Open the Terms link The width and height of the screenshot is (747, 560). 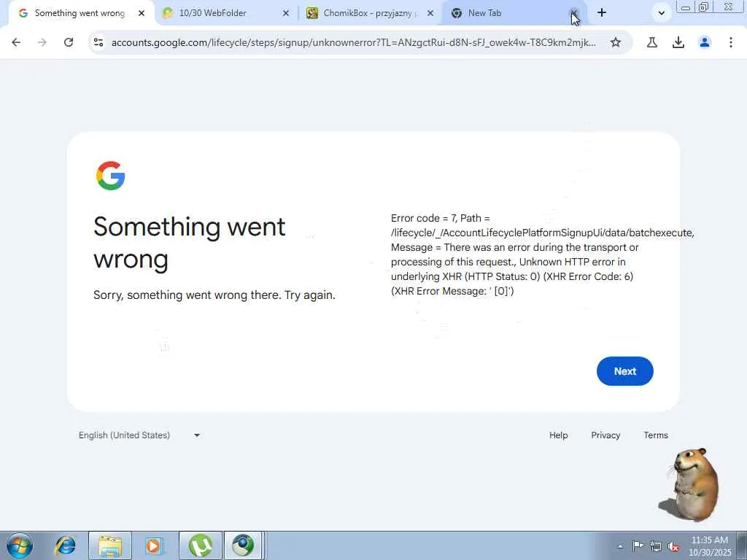pyautogui.click(x=656, y=435)
